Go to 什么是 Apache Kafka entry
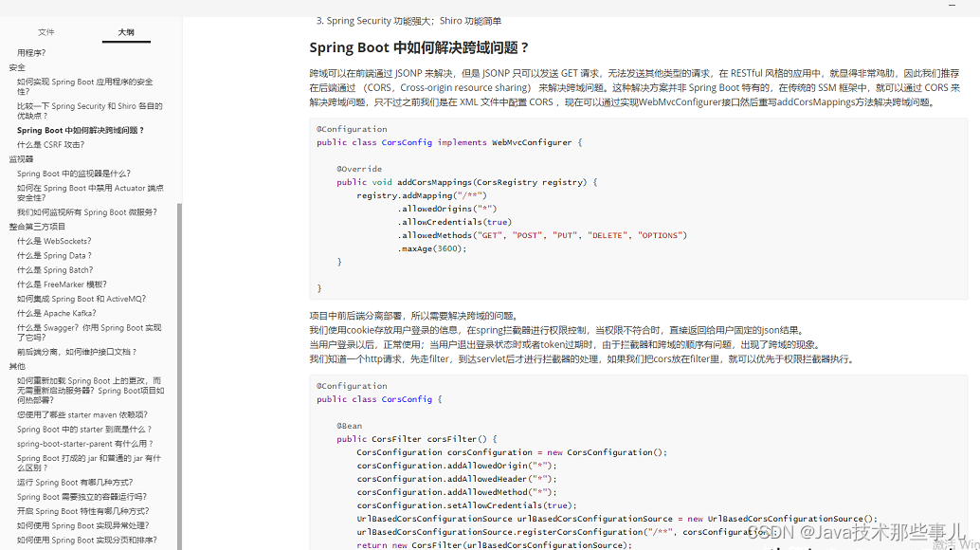The width and height of the screenshot is (980, 550). tap(57, 313)
